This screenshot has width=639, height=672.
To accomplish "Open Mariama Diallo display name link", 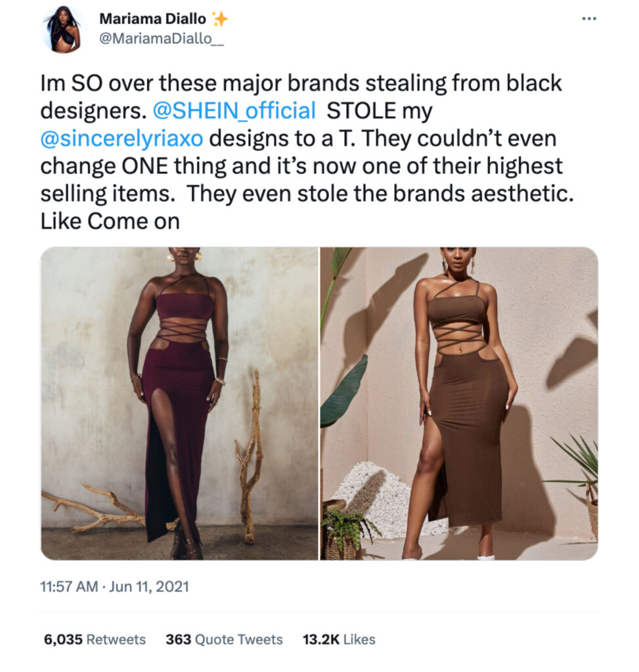I will point(152,19).
